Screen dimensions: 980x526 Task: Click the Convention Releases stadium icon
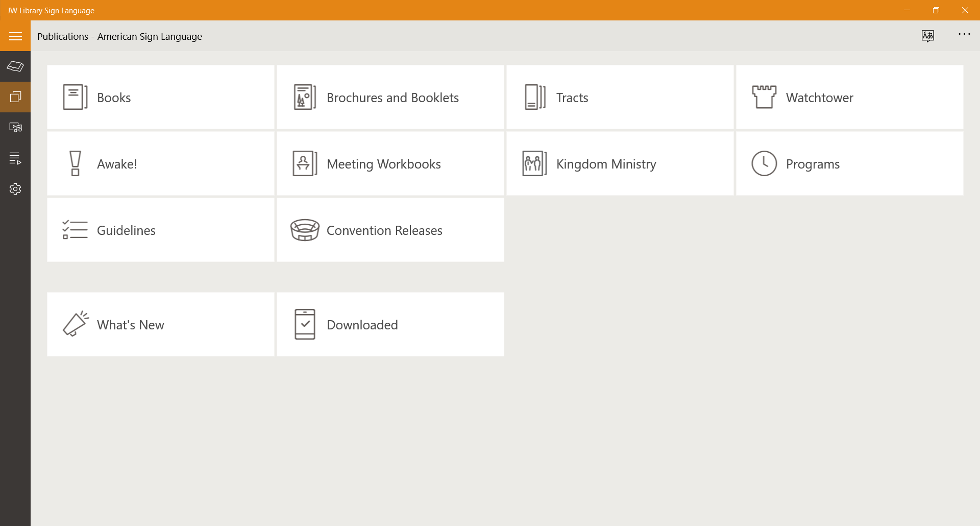(x=305, y=230)
